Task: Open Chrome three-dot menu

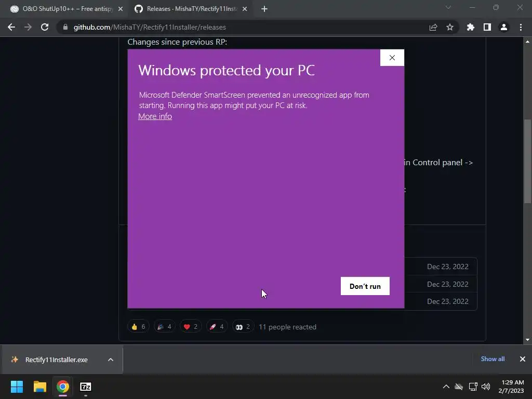Action: [521, 27]
